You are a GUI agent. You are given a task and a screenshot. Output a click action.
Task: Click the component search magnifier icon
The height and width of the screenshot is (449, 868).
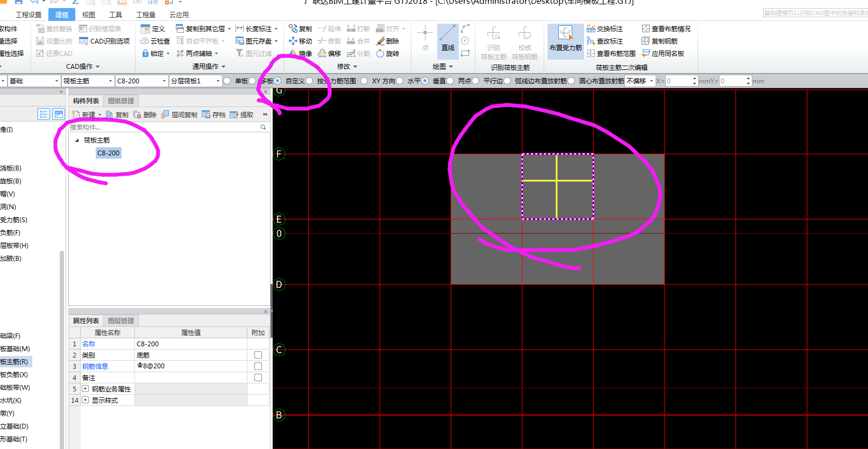coord(263,127)
